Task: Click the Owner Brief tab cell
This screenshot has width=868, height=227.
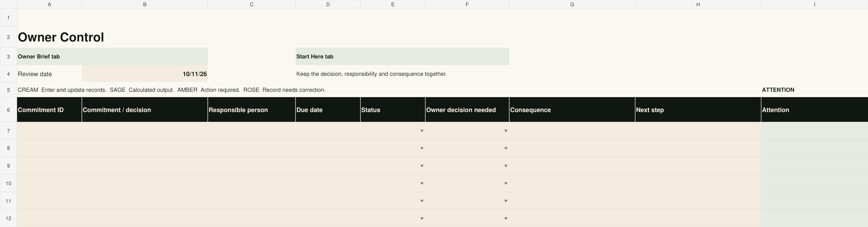Action: [x=112, y=56]
